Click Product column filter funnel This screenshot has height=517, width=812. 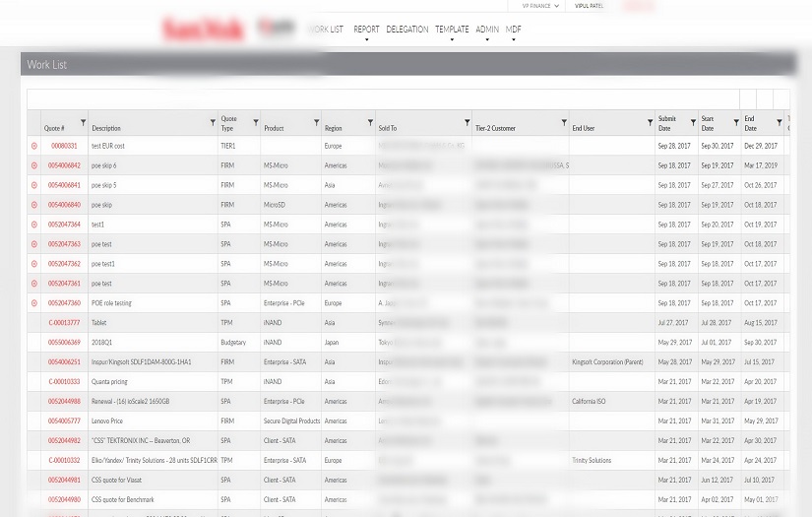tap(316, 123)
